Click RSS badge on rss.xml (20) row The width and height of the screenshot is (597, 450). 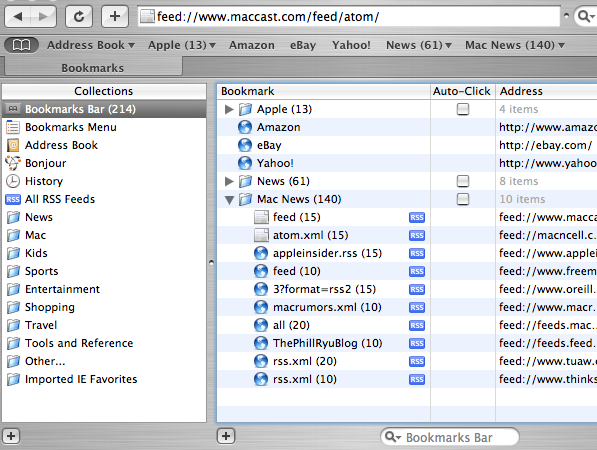tap(417, 361)
